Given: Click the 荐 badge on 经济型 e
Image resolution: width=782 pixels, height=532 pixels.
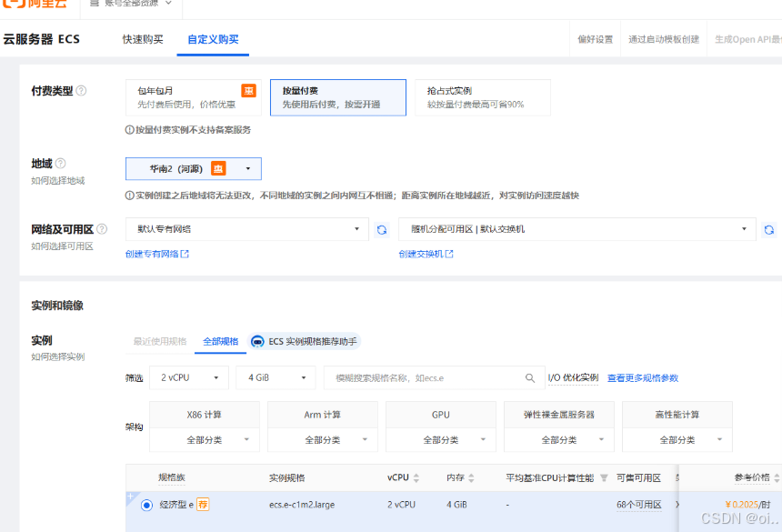Looking at the screenshot, I should click(x=203, y=505).
